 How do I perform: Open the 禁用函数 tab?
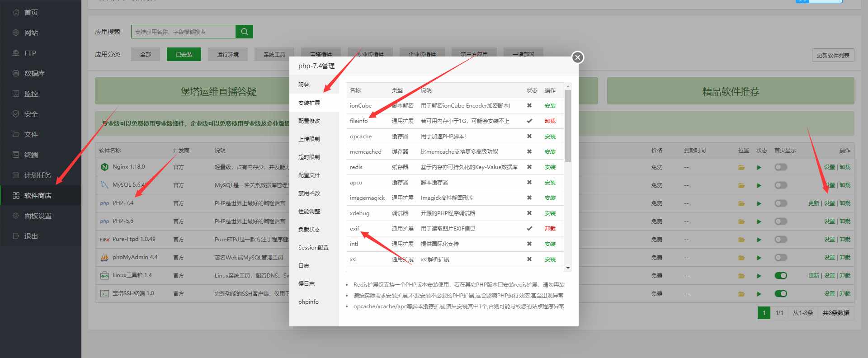click(314, 193)
